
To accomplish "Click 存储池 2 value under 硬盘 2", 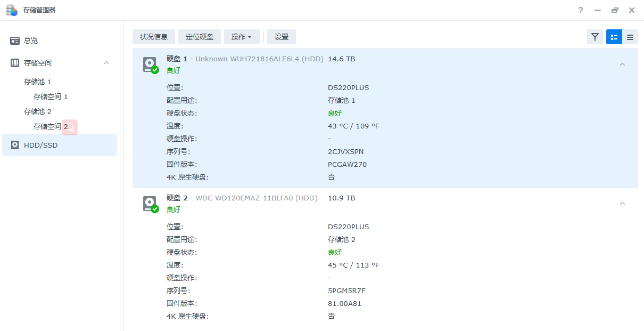I will (x=342, y=240).
